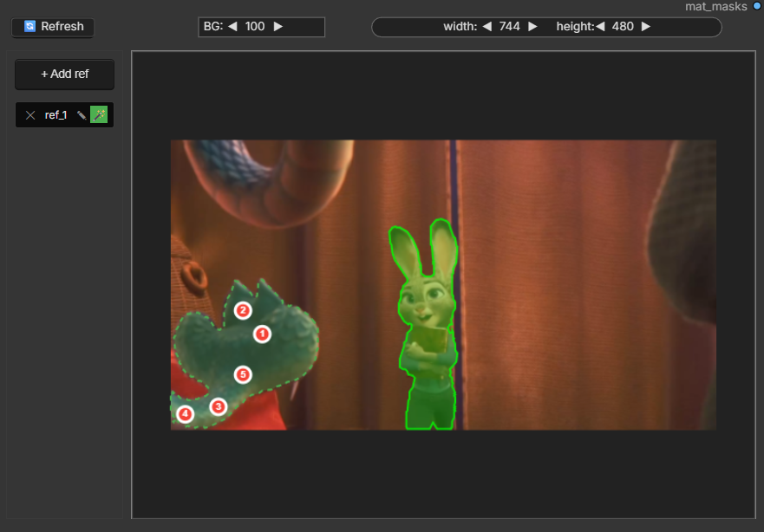Remove ref_1 with the X icon
The height and width of the screenshot is (532, 764).
(x=30, y=115)
